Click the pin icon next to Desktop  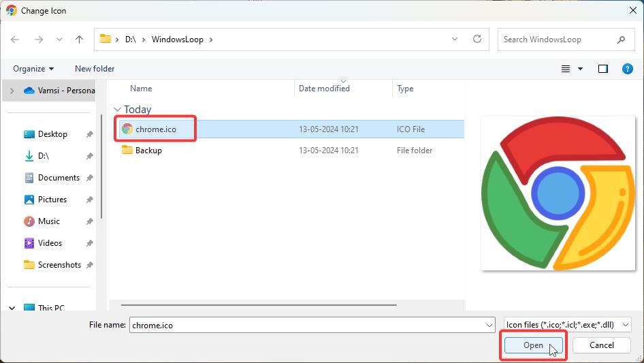coord(90,134)
